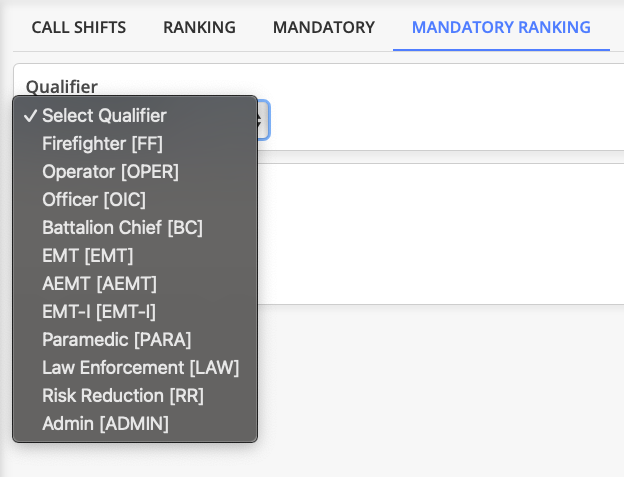The height and width of the screenshot is (477, 624).
Task: Select Risk Reduction [RR] qualifier
Action: point(123,396)
